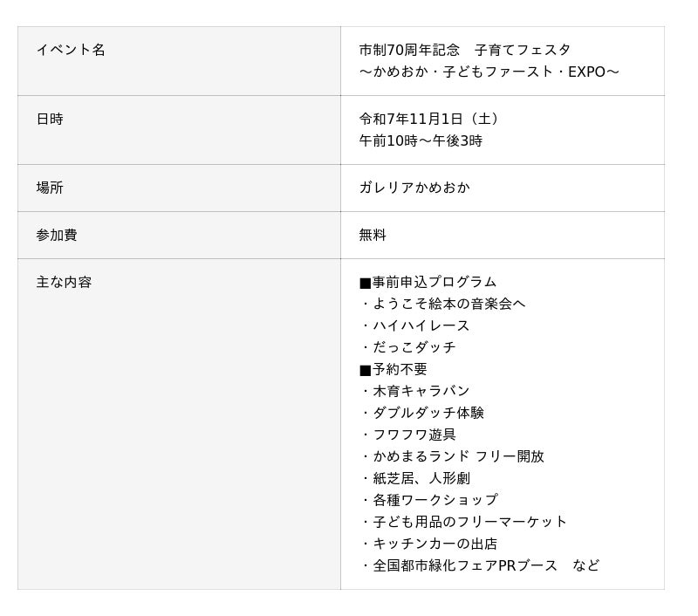
Task: Click the かめまるランド フリー開放 item
Action: pyautogui.click(x=458, y=456)
